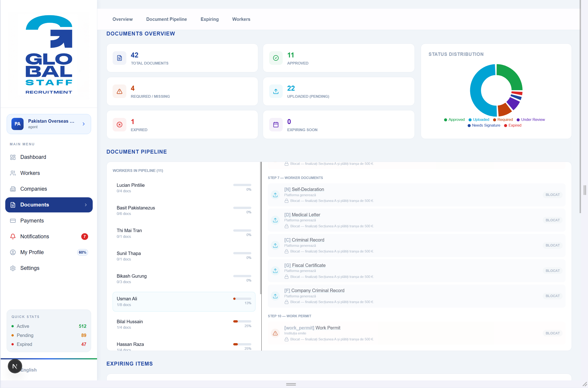
Task: Click the Payments card icon
Action: (13, 221)
